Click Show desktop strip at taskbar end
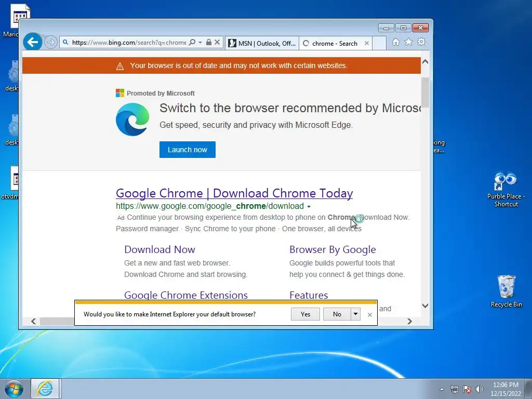 click(528, 389)
